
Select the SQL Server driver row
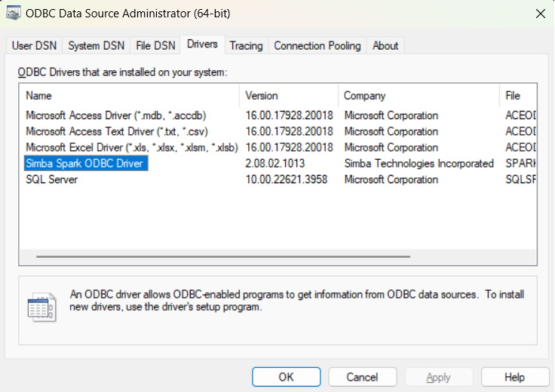point(52,180)
